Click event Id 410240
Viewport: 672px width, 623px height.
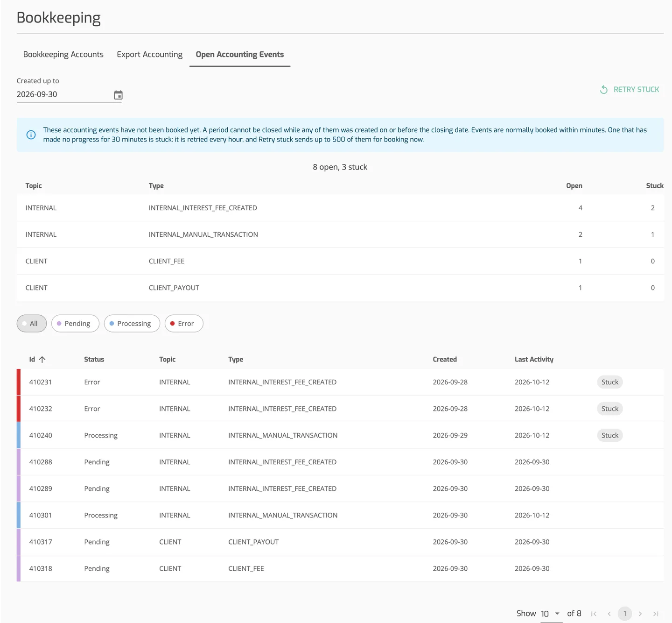pos(41,435)
